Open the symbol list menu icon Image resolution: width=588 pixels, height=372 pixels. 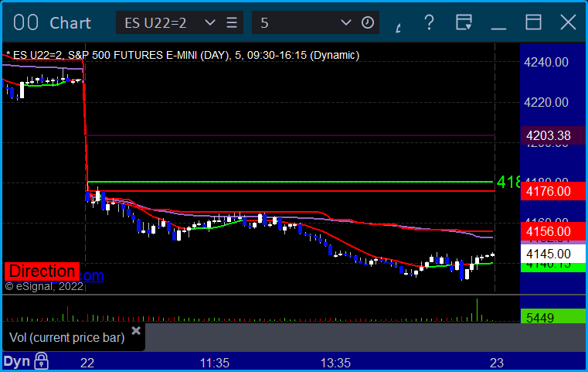coord(232,22)
